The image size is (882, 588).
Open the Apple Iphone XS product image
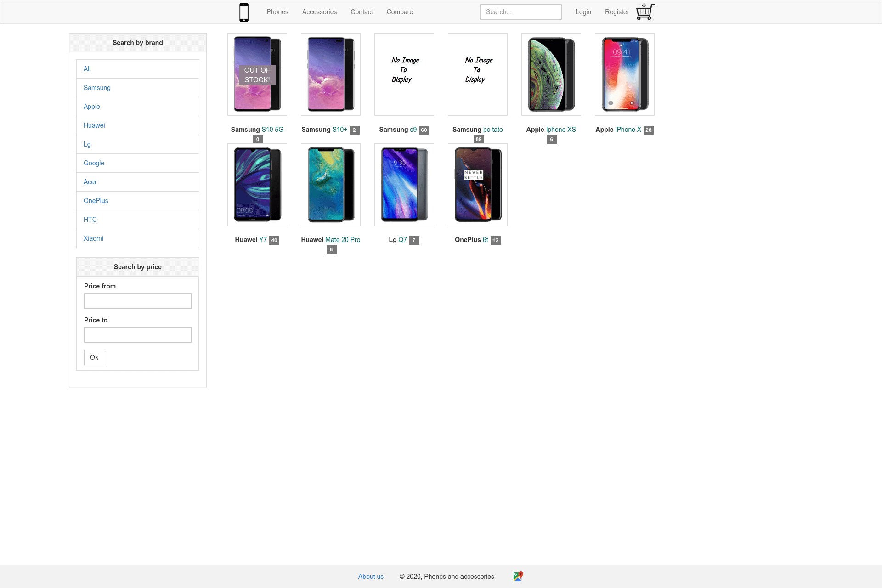[551, 74]
